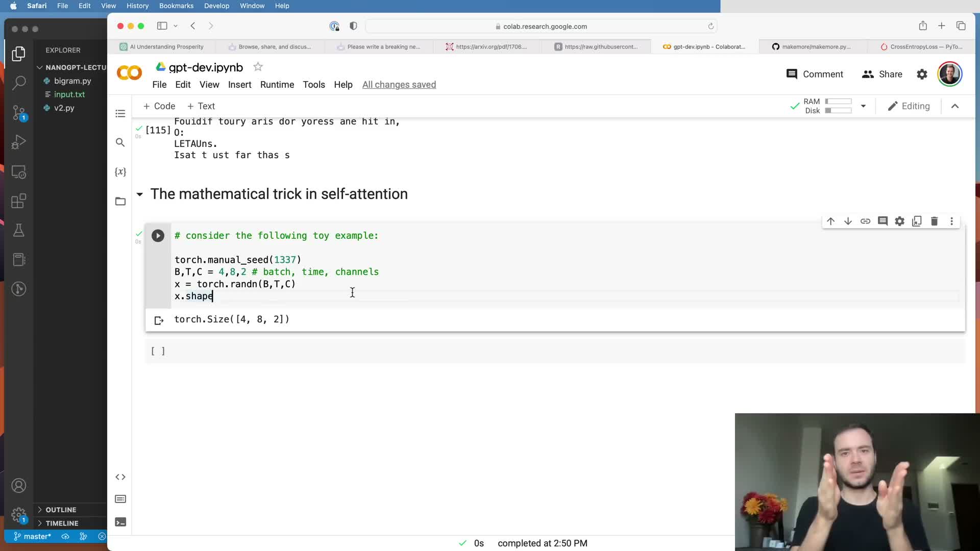Delete the current cell via trash icon
The width and height of the screenshot is (980, 551).
coord(934,221)
